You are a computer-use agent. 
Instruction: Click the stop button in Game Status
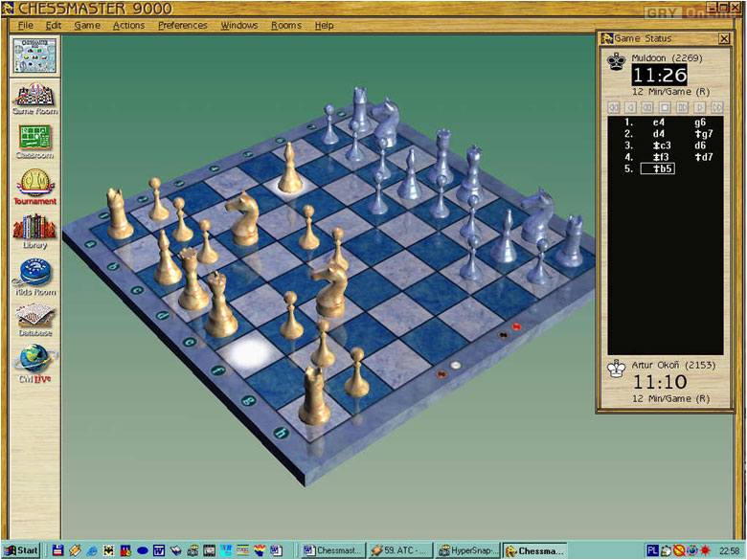point(665,107)
